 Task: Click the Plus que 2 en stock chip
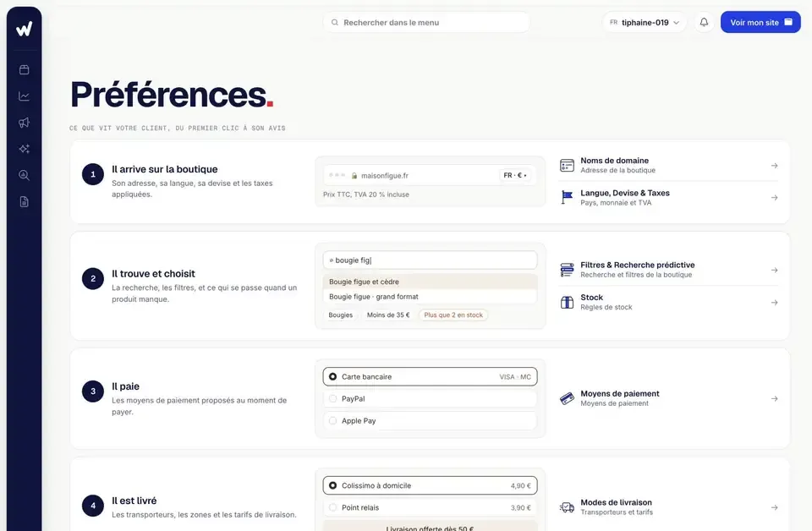(x=453, y=315)
